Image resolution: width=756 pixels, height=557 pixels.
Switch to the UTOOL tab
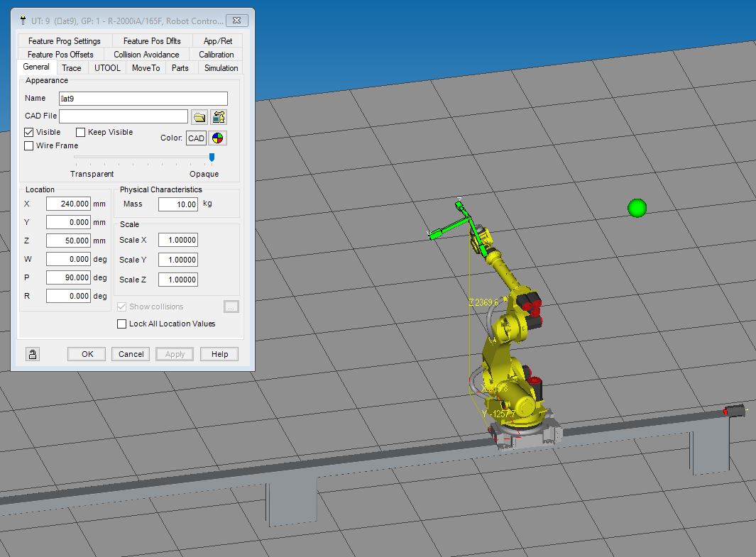[109, 68]
